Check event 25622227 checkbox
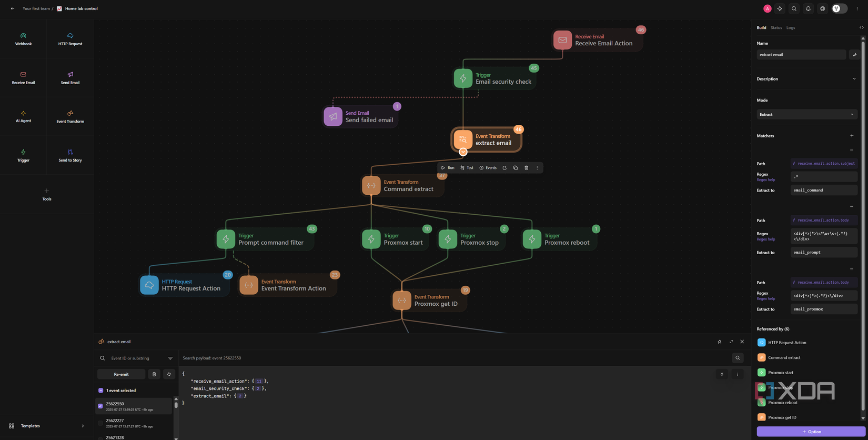The image size is (868, 440). pos(100,423)
